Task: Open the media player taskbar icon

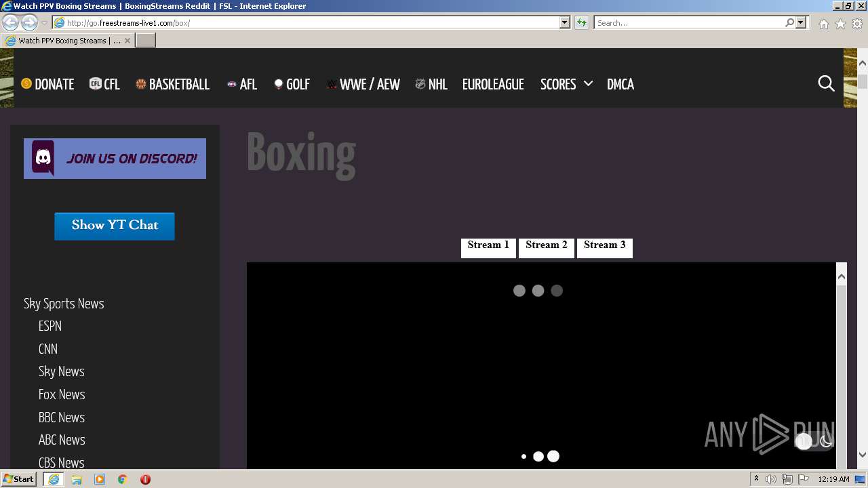Action: [x=100, y=479]
